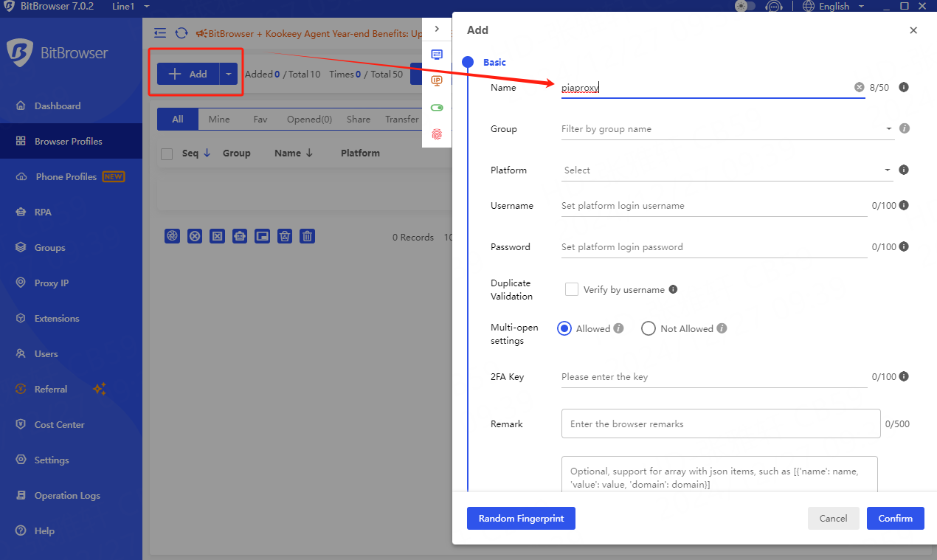Click the refresh icon in the top bar
This screenshot has width=937, height=560.
pyautogui.click(x=181, y=33)
